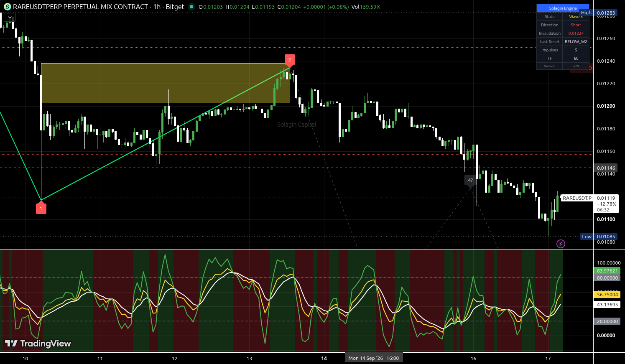Click the Low 0.01085 price label

(599, 237)
